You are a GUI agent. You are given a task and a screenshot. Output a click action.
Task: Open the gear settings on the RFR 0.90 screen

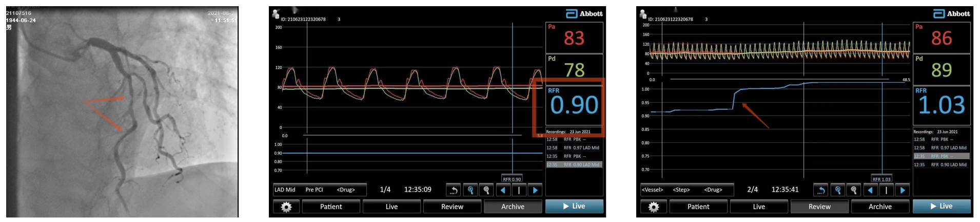[x=286, y=207]
